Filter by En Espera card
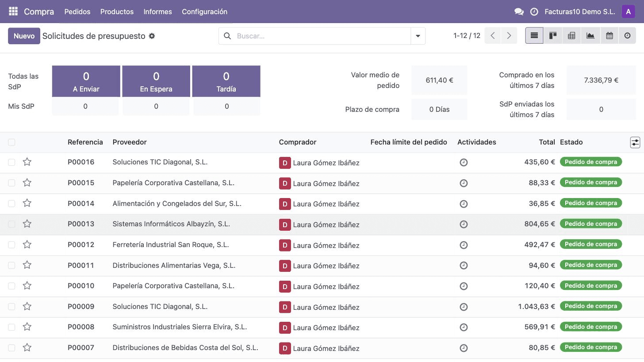The image size is (644, 362). point(156,81)
